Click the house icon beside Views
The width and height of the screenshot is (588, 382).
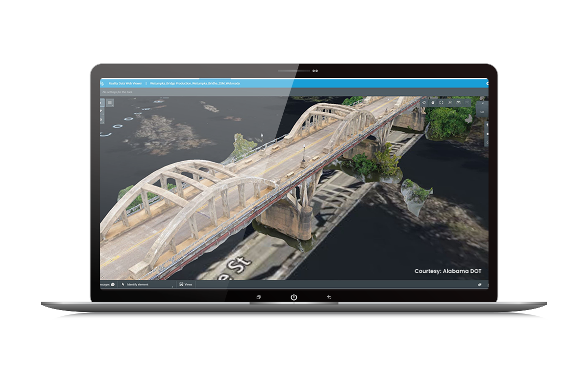[181, 284]
